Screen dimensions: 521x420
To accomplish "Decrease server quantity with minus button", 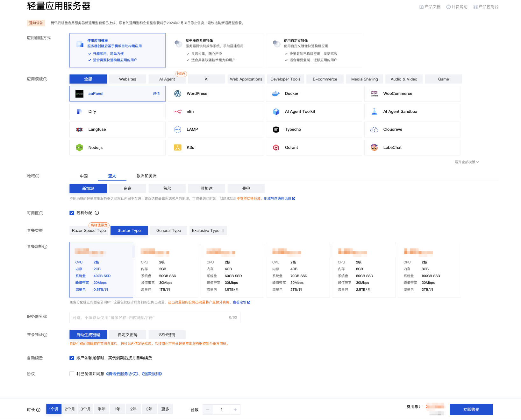I will tap(208, 409).
